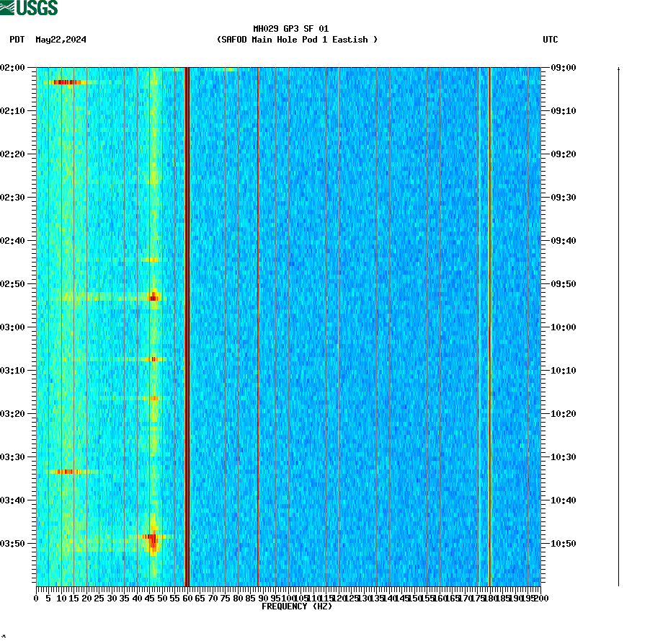Click the date May22,2024
650x644 pixels.
tap(61, 40)
